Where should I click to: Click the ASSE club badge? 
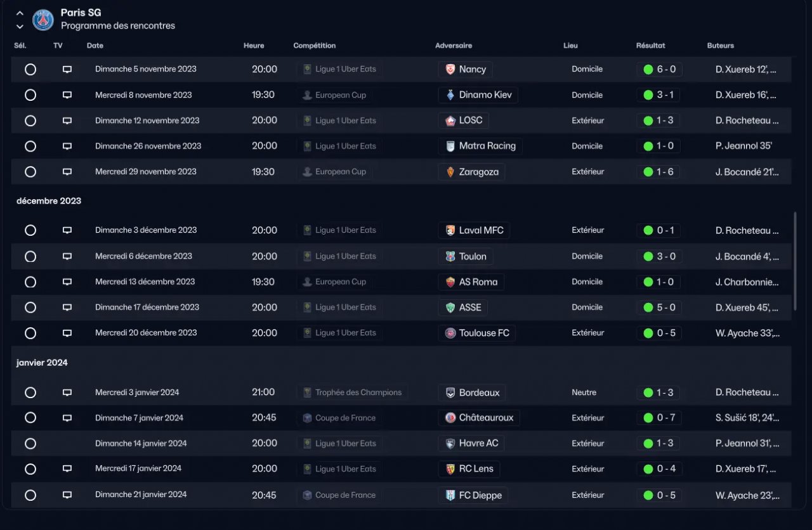coord(450,307)
